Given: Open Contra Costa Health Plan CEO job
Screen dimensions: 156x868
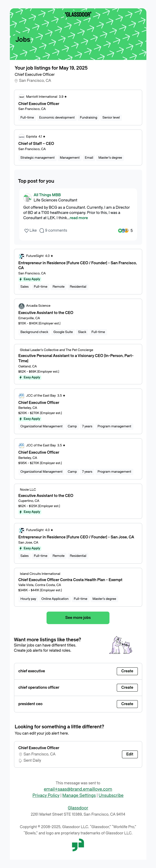Looking at the screenshot, I should click(70, 580).
